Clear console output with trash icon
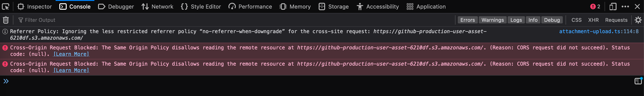The width and height of the screenshot is (644, 96). tap(6, 20)
